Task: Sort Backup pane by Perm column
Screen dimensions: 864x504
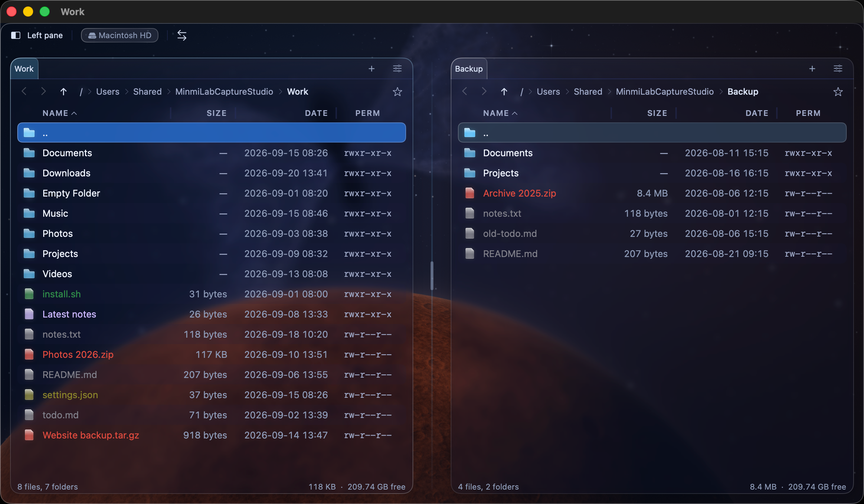Action: tap(808, 113)
